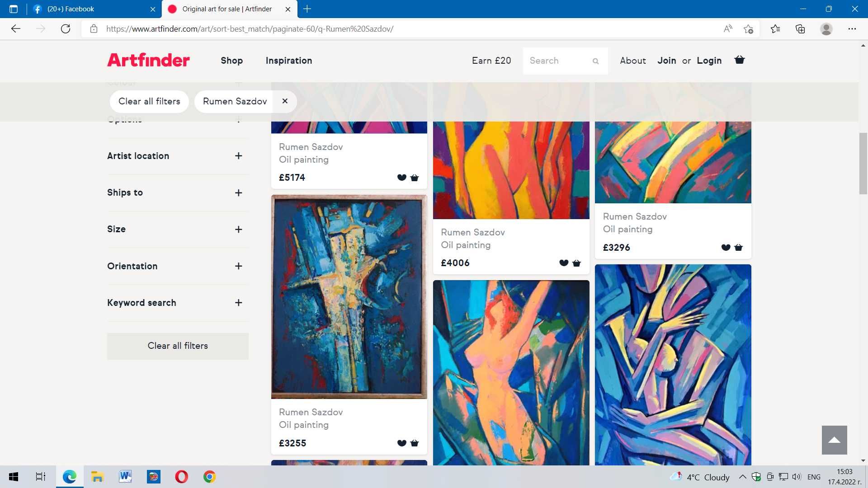Open the browser profile avatar
Image resolution: width=868 pixels, height=488 pixels.
(826, 29)
